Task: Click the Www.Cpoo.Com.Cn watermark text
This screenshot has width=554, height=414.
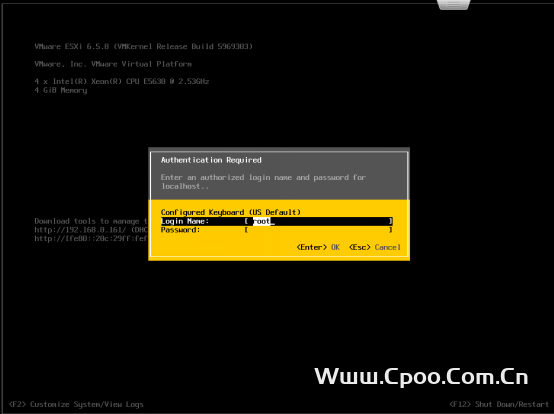Action: [421, 377]
